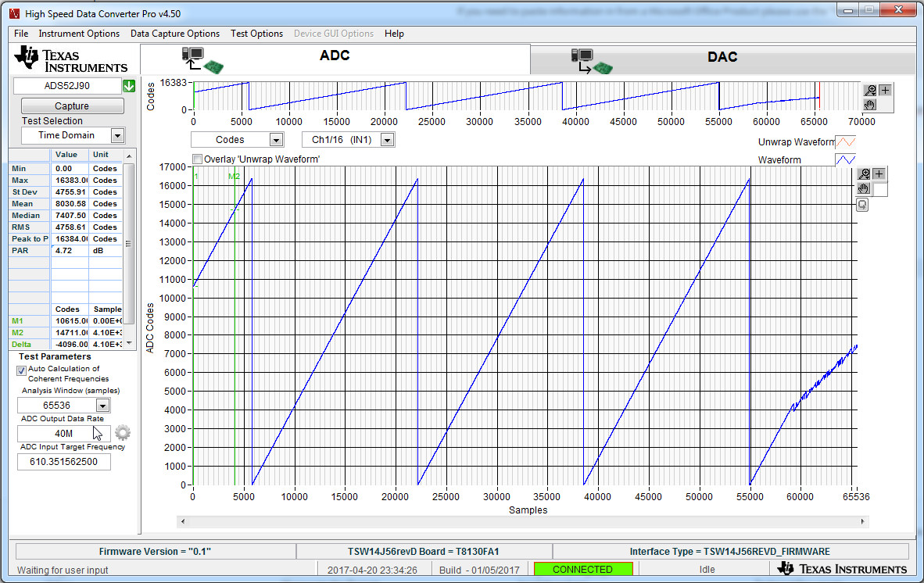This screenshot has width=924, height=583.
Task: Click the PAR value 4.72
Action: click(70, 251)
